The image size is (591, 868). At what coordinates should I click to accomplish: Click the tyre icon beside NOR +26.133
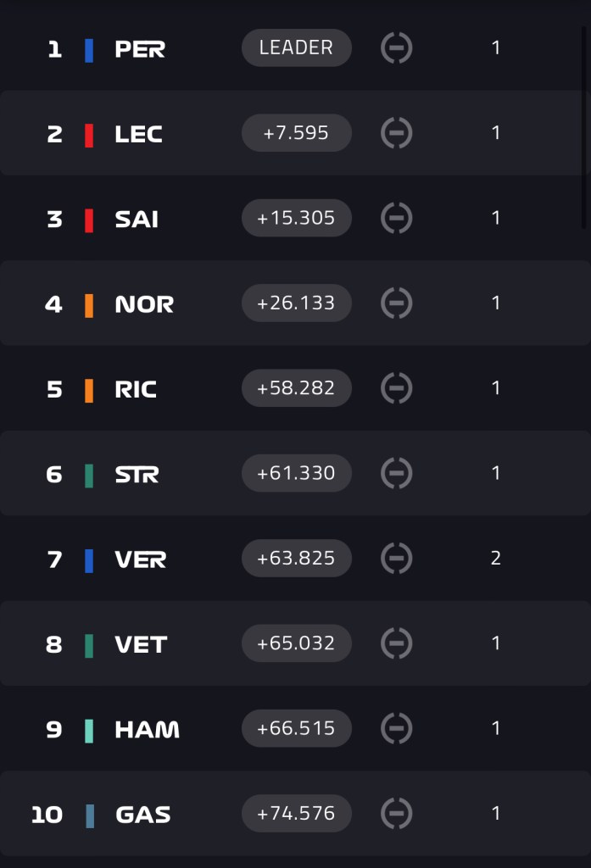point(397,303)
